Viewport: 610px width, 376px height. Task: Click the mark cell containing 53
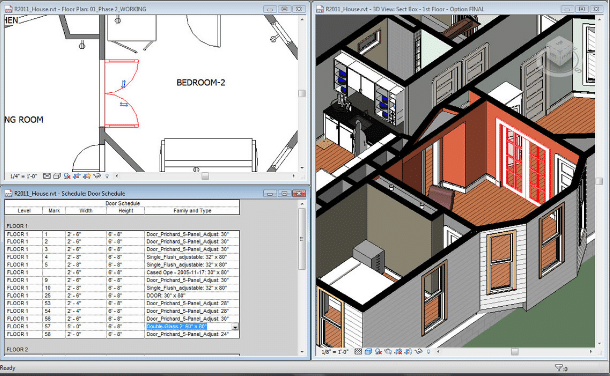(54, 303)
